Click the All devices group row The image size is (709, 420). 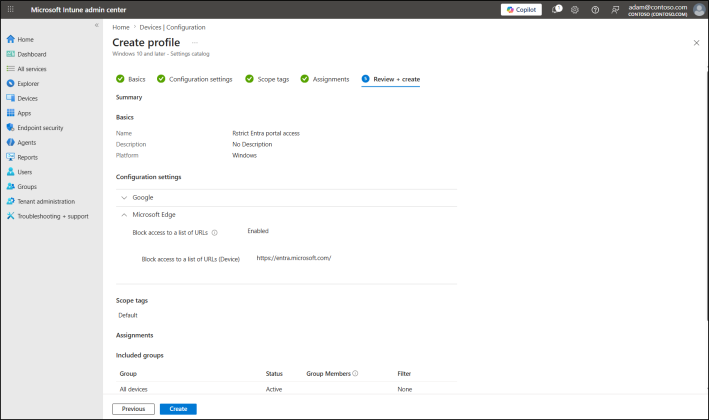286,389
